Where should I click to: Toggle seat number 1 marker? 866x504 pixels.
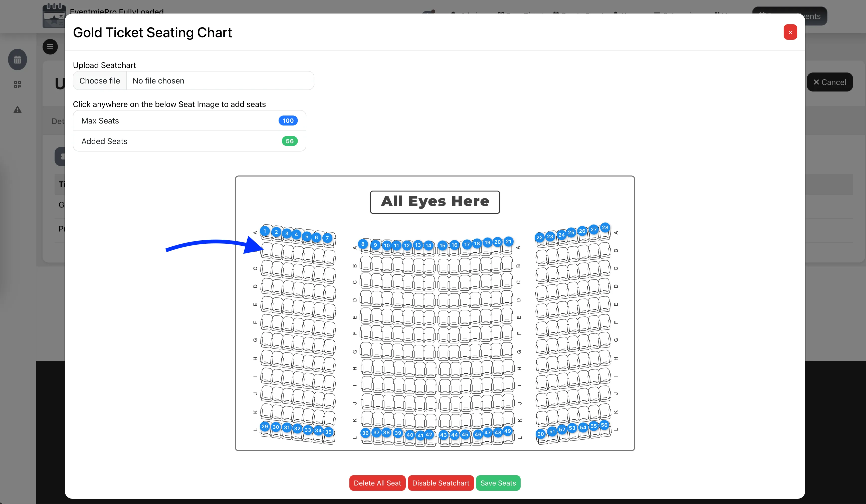click(265, 231)
